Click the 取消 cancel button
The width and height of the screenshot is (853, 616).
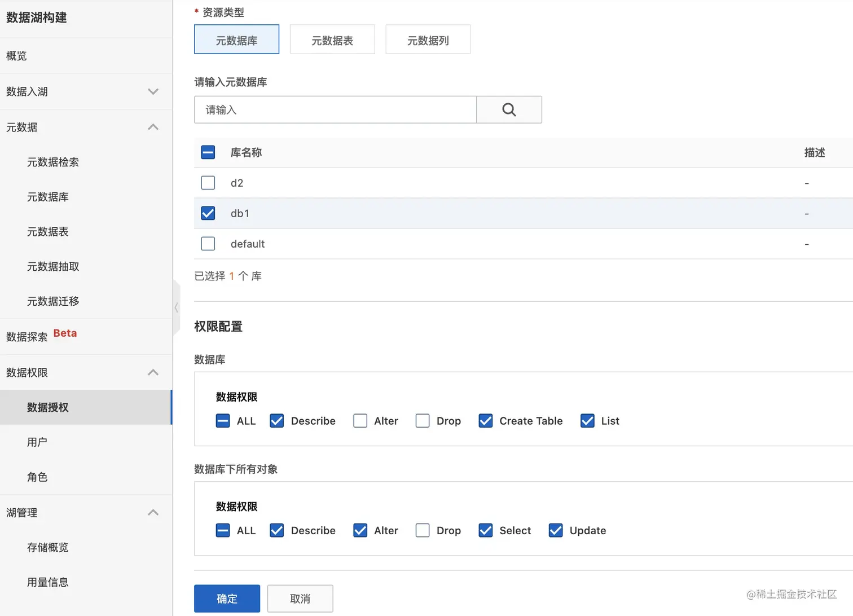tap(300, 599)
